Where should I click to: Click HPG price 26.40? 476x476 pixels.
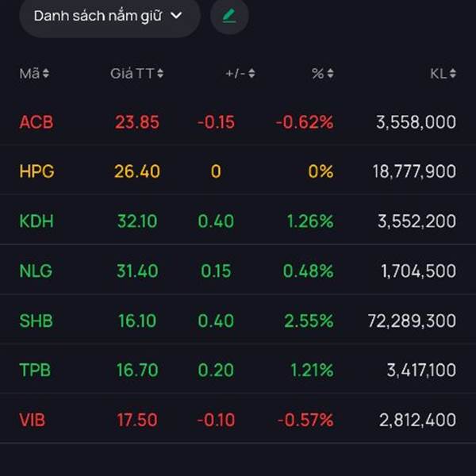coord(137,171)
